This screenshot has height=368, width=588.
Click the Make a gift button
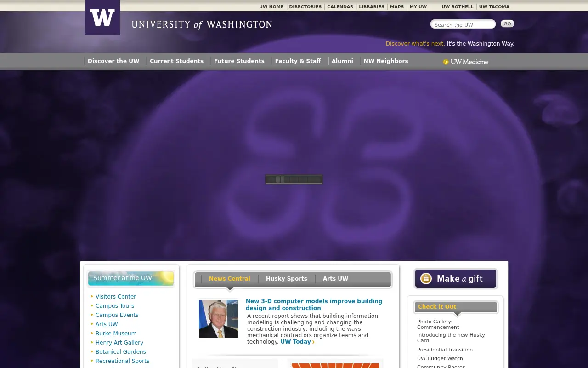(456, 279)
